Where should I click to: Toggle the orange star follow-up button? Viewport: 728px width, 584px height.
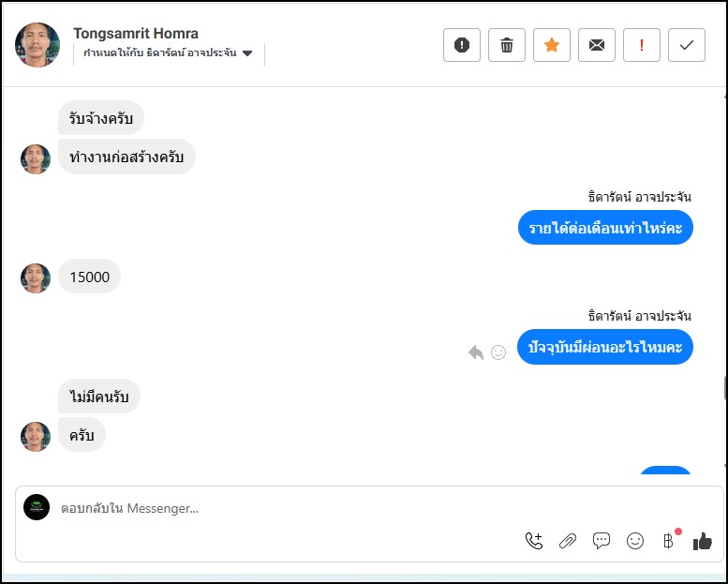[x=552, y=45]
